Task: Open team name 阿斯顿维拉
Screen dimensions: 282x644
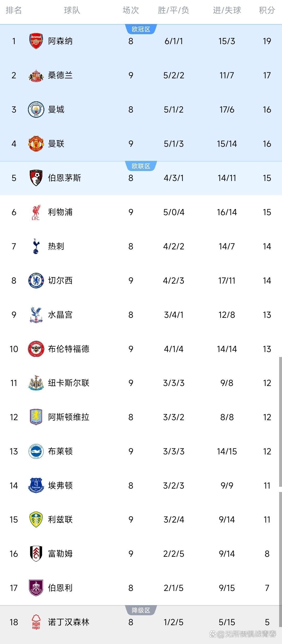Action: (69, 417)
